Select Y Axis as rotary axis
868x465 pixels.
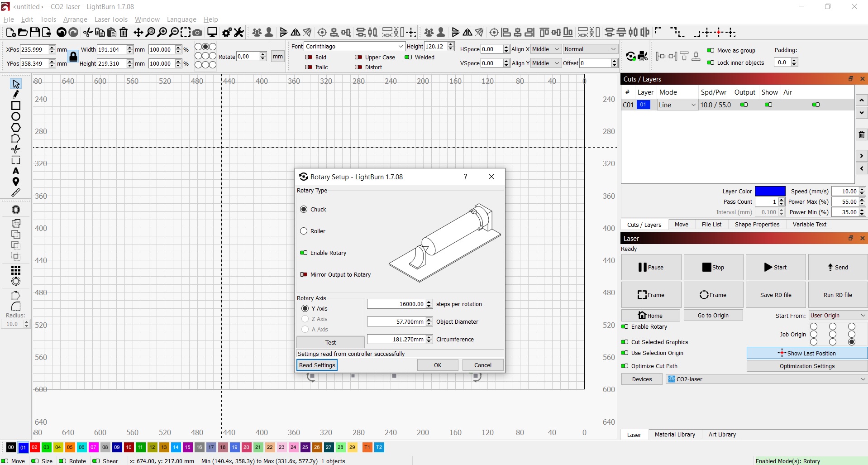(314, 308)
